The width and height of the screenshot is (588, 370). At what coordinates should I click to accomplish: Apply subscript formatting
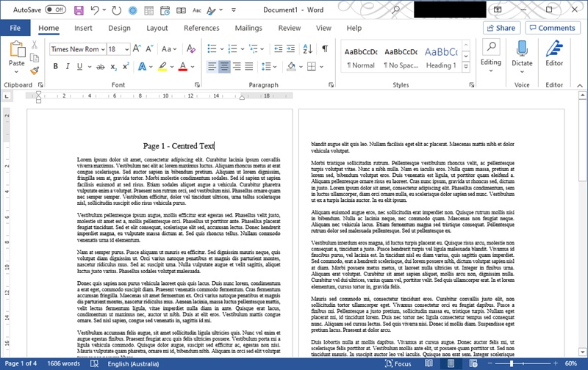(113, 67)
